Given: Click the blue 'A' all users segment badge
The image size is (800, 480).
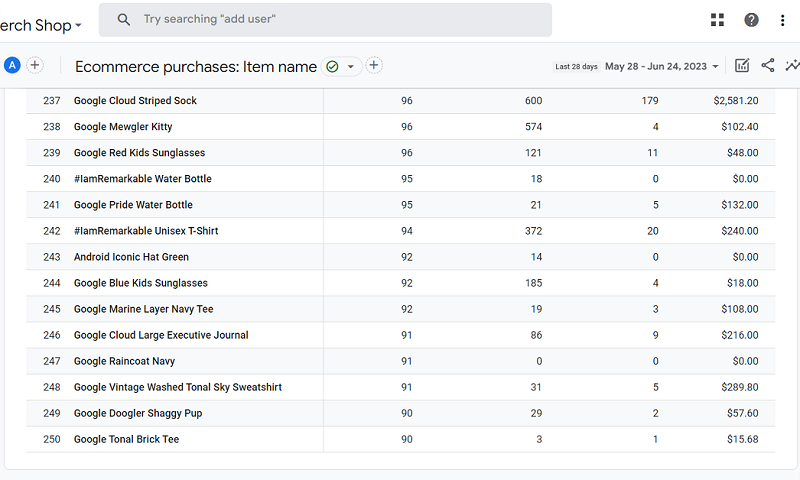Looking at the screenshot, I should click(x=12, y=66).
